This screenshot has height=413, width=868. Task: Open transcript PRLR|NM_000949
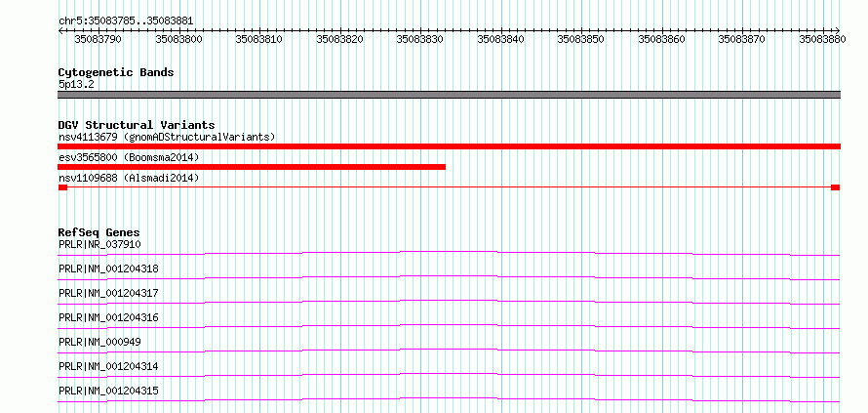(99, 342)
